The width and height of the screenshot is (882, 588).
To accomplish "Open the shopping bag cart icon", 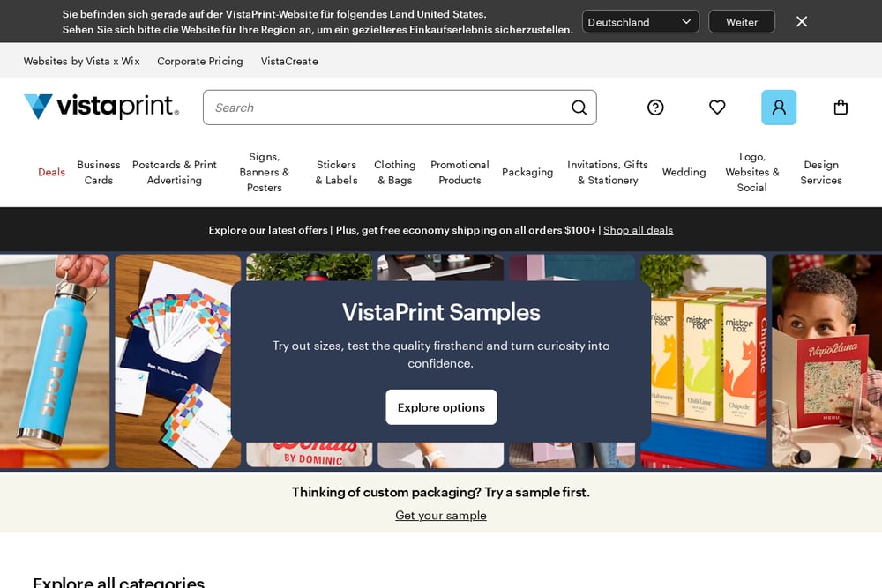I will point(841,108).
